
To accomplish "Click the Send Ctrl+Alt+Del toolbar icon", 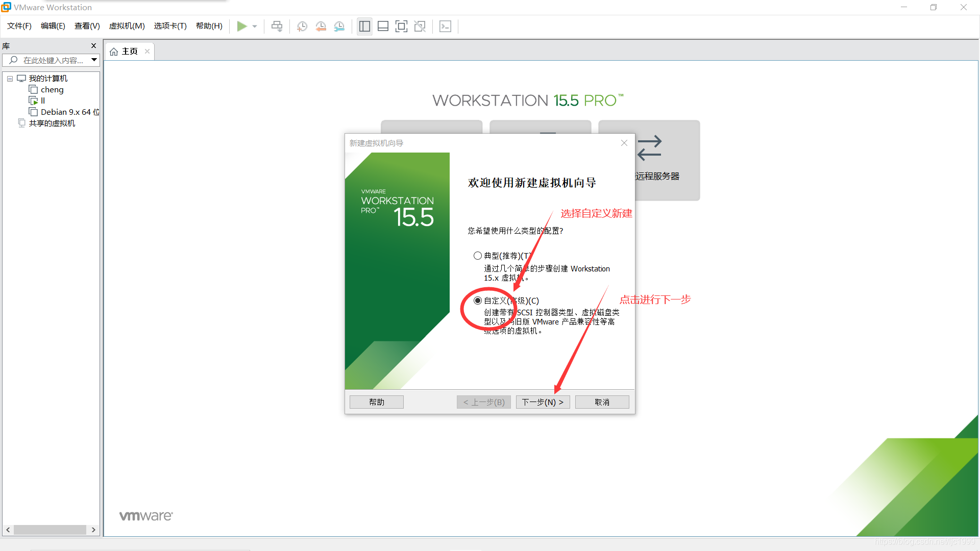I will click(x=277, y=26).
